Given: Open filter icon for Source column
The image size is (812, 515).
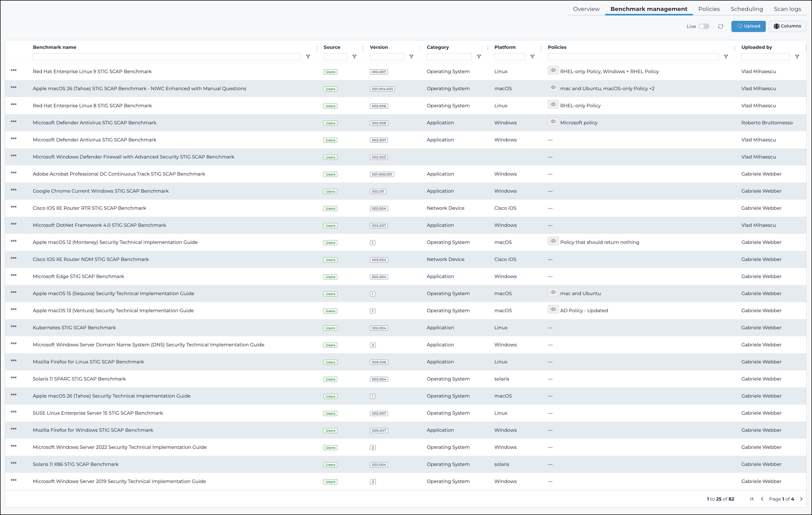Looking at the screenshot, I should 354,57.
